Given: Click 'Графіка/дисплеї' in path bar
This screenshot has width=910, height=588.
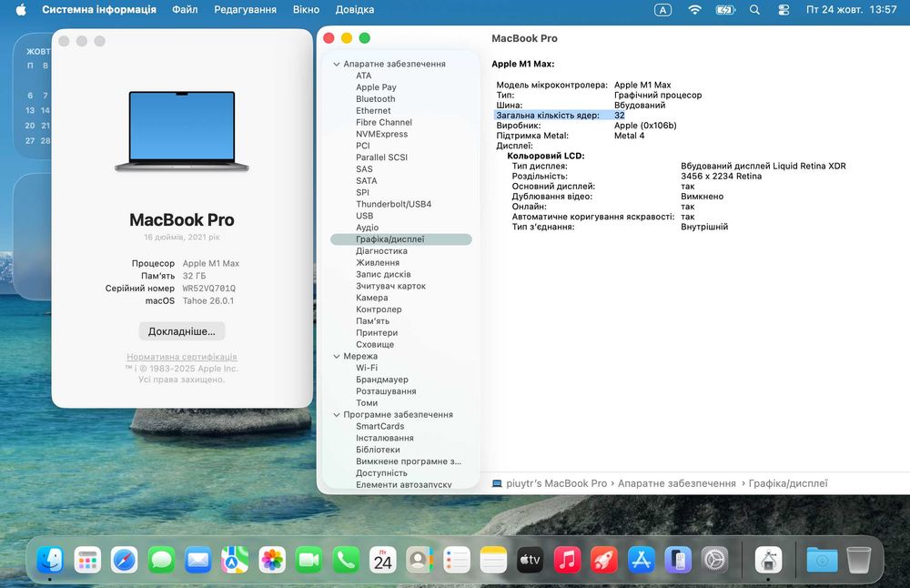Looking at the screenshot, I should click(x=787, y=483).
